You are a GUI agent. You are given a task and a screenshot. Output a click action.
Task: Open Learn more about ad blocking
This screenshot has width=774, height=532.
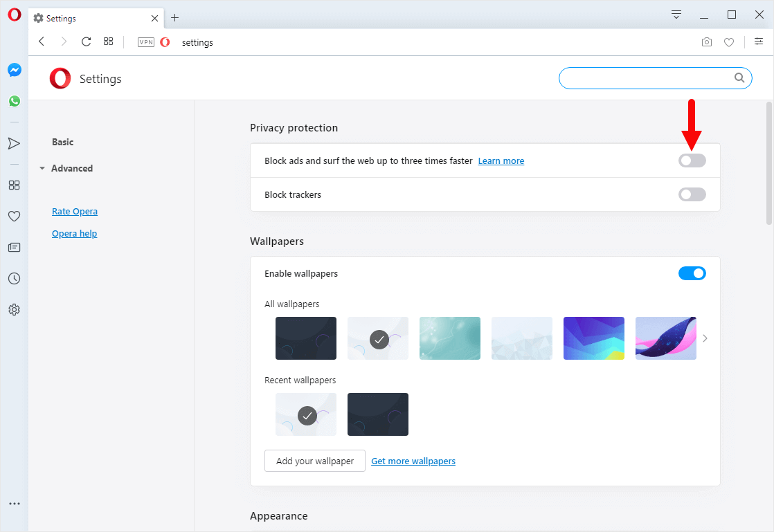point(501,161)
